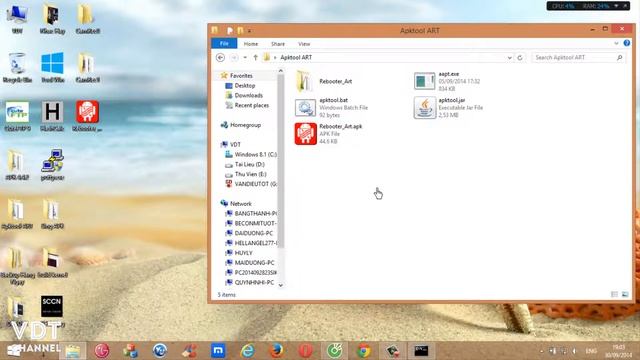Open the Home ribbon tab
Image resolution: width=640 pixels, height=360 pixels.
(x=251, y=44)
